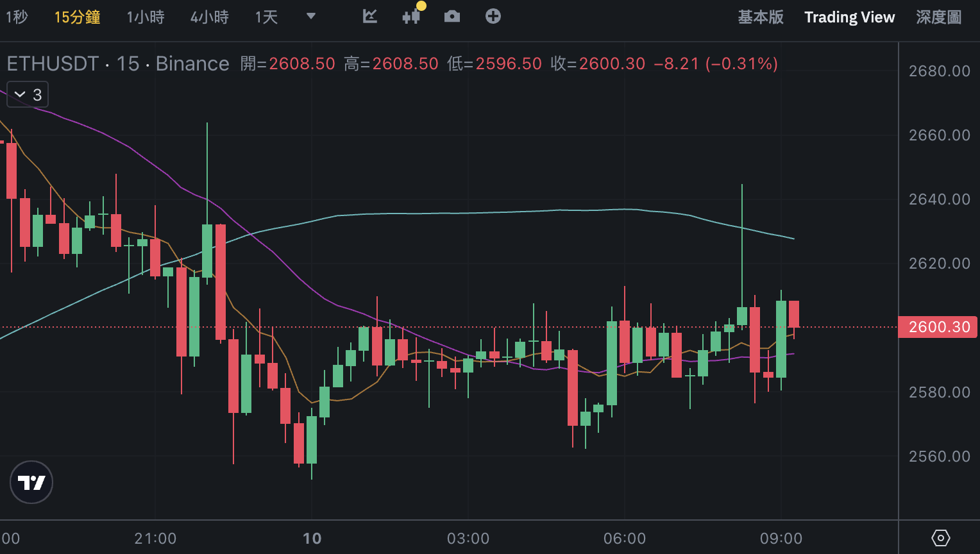
Task: Choose the 1天 timeframe
Action: pyautogui.click(x=266, y=17)
